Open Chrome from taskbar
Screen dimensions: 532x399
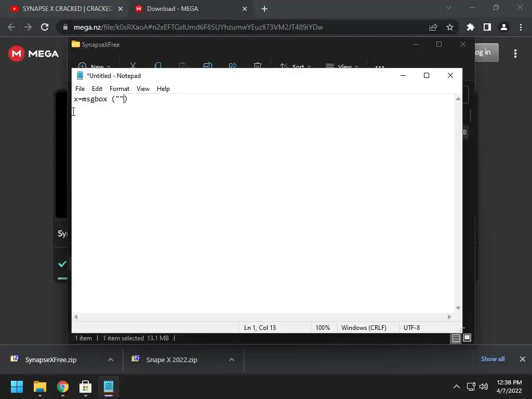pos(63,387)
